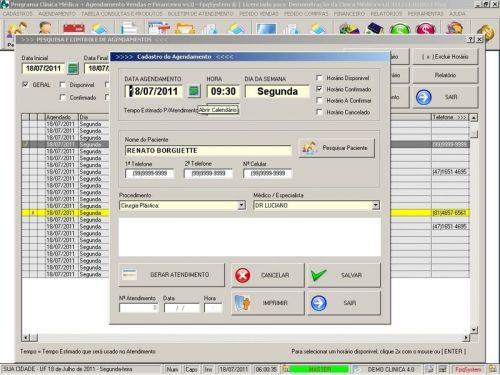Viewport: 500px width, 375px height.
Task: Click FpqSystem in the status bar
Action: [468, 369]
